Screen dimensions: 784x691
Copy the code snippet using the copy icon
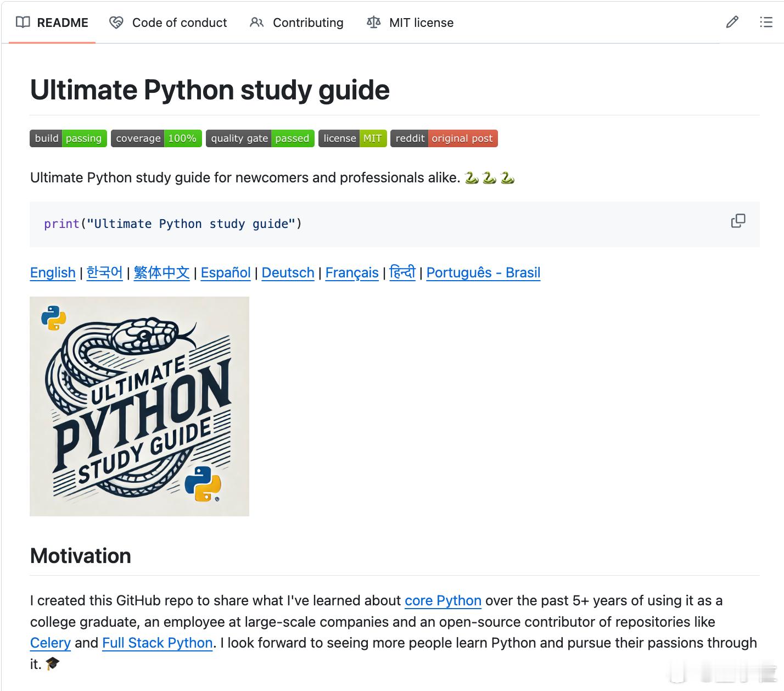(x=738, y=221)
